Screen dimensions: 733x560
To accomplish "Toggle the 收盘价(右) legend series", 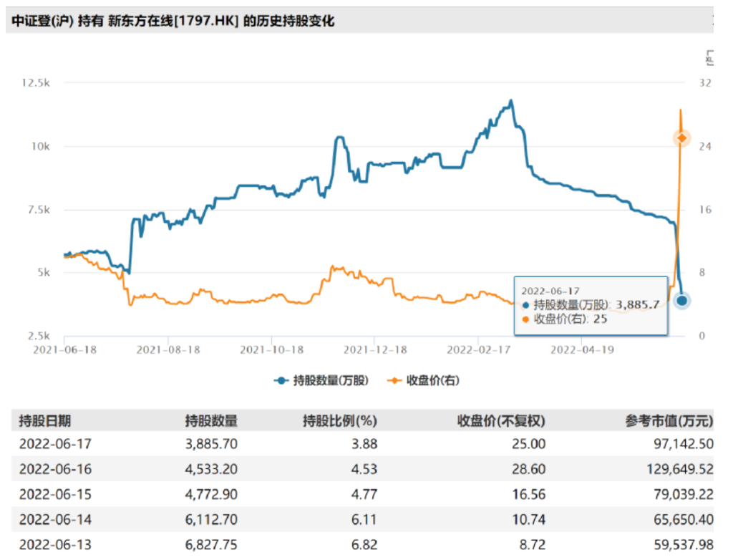I will tap(424, 380).
